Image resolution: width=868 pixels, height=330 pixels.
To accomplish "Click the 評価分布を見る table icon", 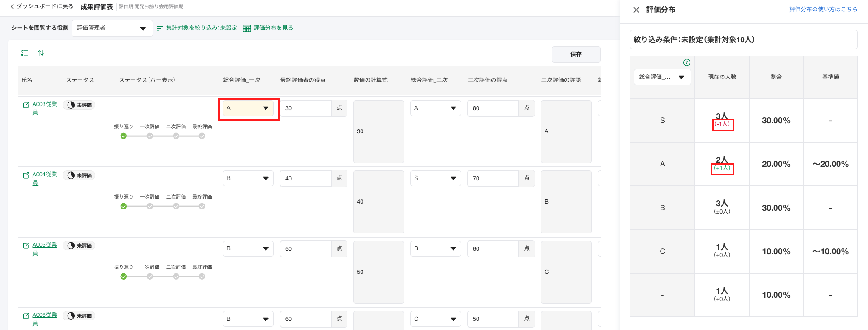I will 246,29.
